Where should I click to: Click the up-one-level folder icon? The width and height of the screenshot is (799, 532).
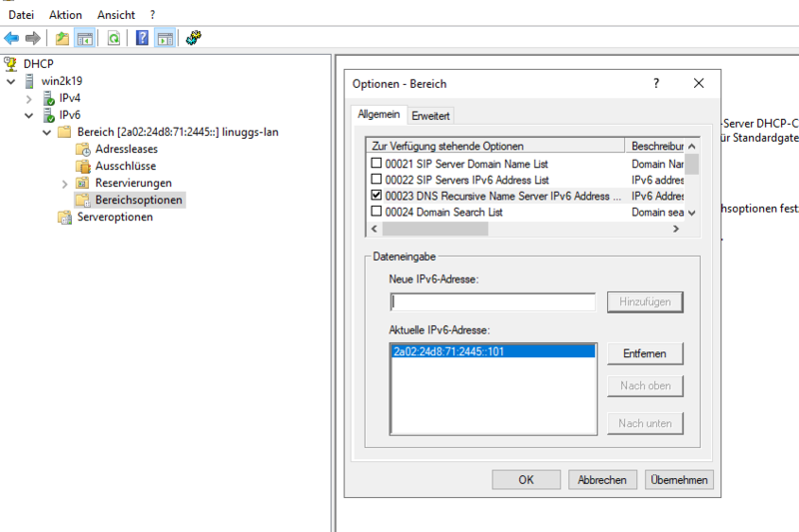[62, 38]
